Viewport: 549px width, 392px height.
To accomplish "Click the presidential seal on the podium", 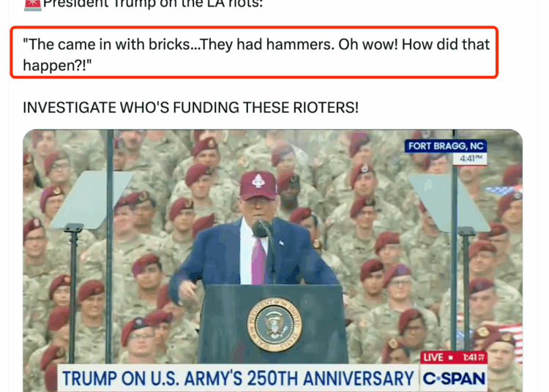I will (274, 325).
